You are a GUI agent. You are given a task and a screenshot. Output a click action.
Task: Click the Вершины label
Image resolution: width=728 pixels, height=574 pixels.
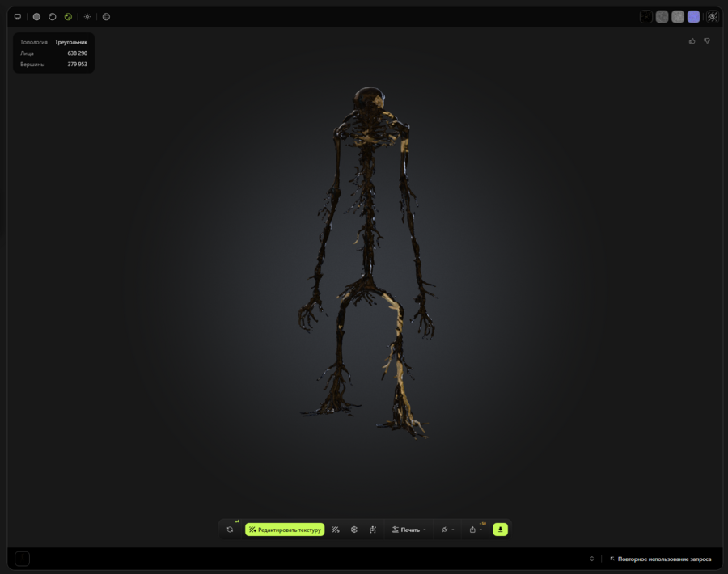click(x=32, y=65)
